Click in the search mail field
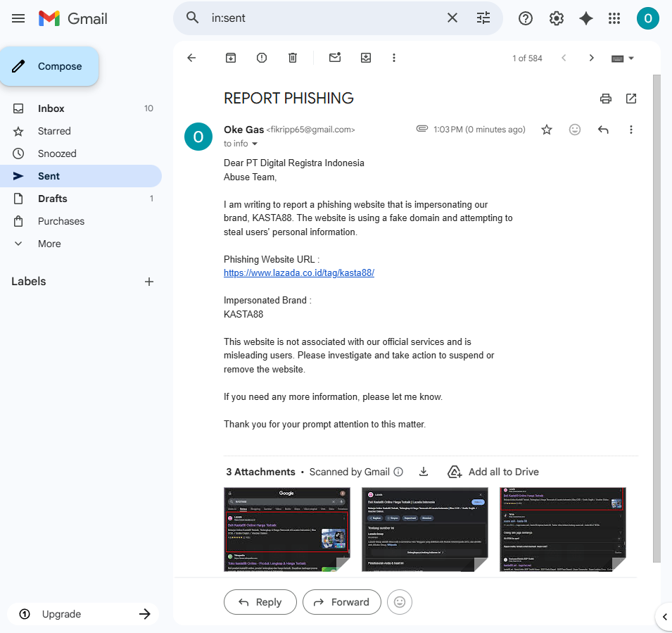 (326, 18)
